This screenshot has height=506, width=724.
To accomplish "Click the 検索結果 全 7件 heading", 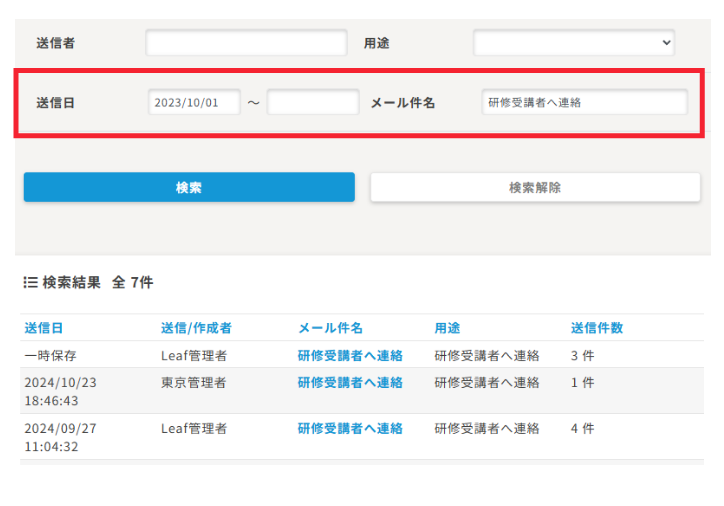I will tap(97, 282).
